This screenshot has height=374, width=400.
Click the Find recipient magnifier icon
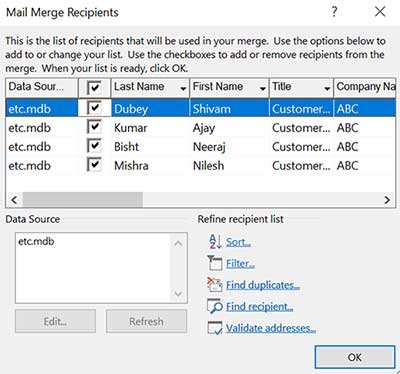click(x=215, y=306)
